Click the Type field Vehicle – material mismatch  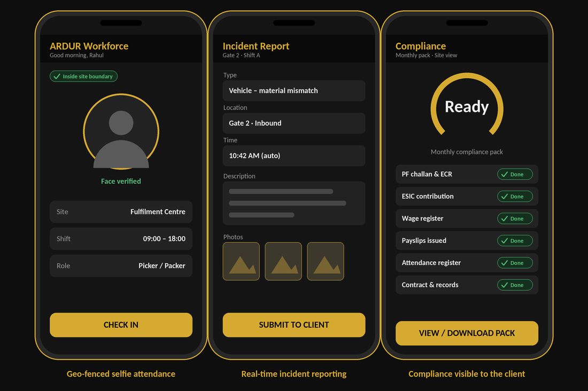coord(293,90)
